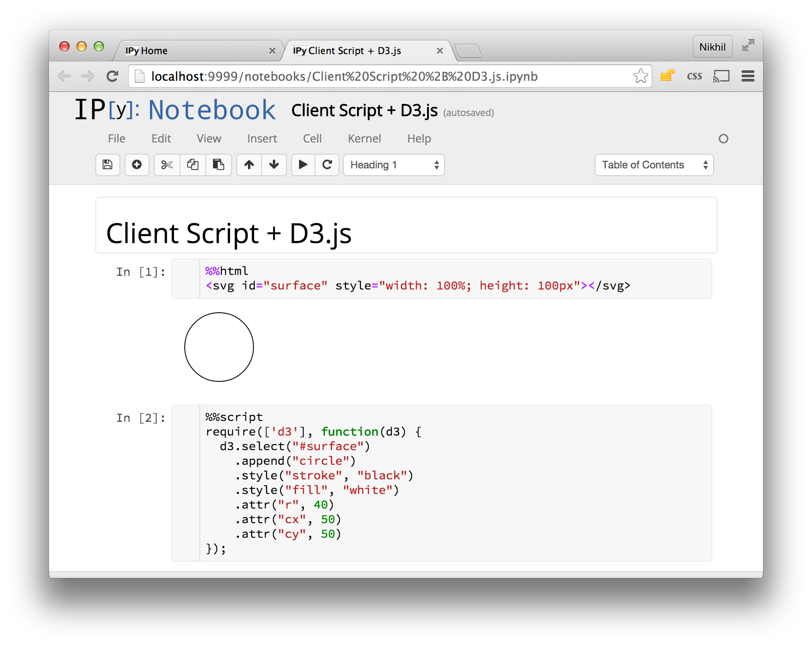Save the notebook with the floppy disk icon
812x646 pixels.
tap(107, 165)
